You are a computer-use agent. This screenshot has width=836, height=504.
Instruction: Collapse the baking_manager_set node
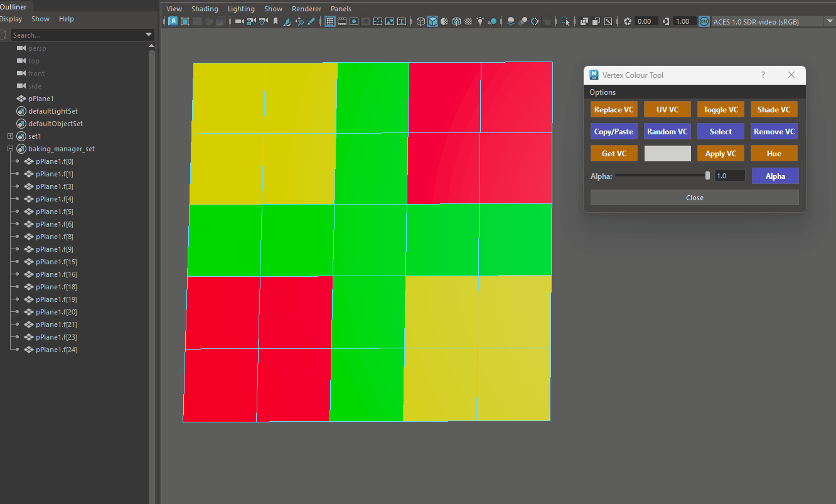point(10,149)
